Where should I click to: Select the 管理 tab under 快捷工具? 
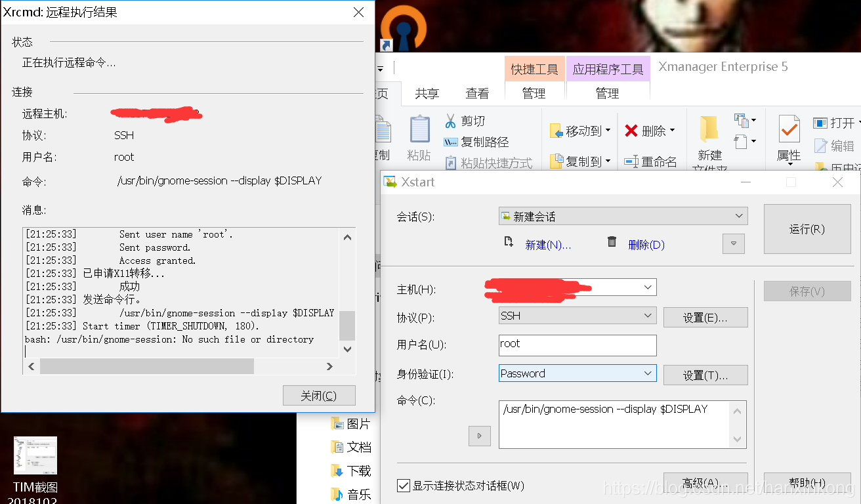click(x=534, y=94)
